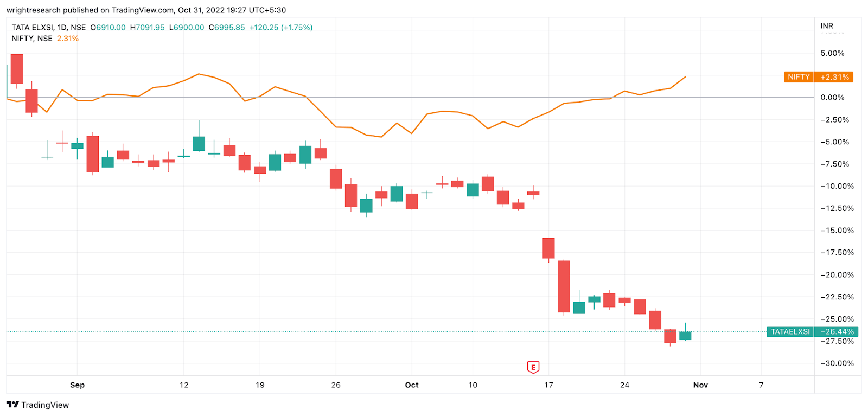868x416 pixels.
Task: Click the −17.50% price axis label
Action: tap(837, 253)
